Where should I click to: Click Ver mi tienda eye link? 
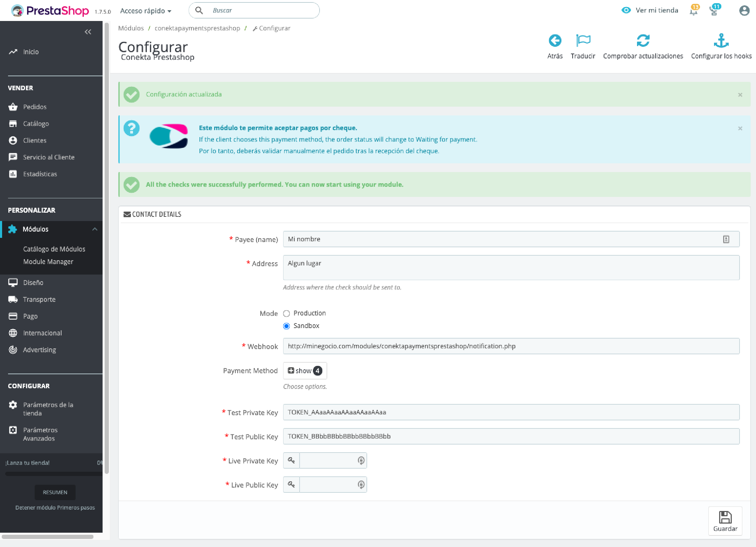click(650, 10)
